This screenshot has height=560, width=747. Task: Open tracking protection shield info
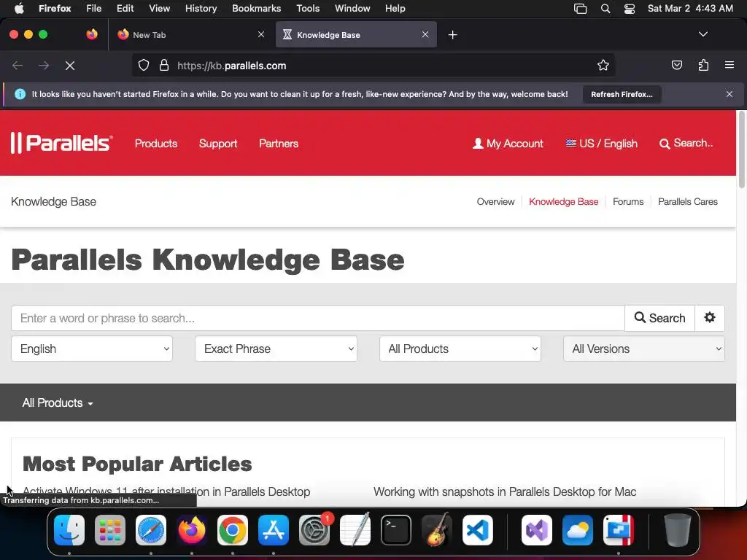[x=144, y=66]
